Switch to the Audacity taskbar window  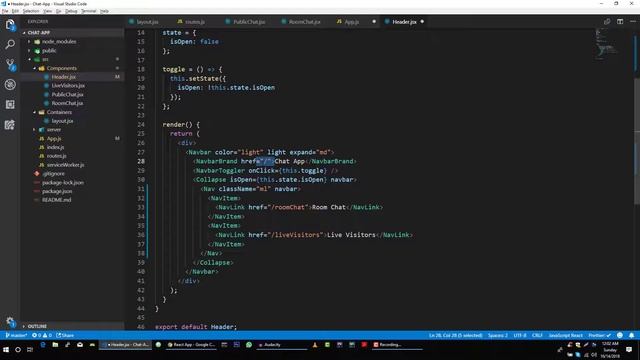pyautogui.click(x=281, y=345)
